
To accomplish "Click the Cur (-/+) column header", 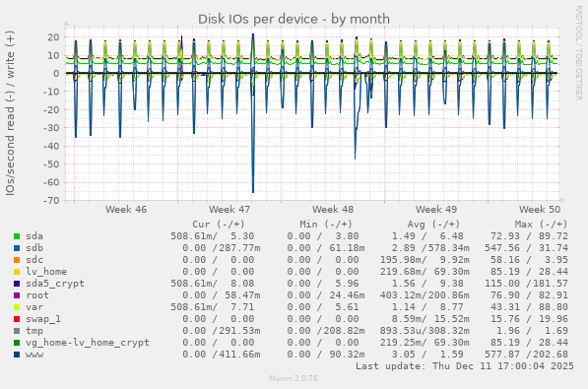I will click(219, 225).
